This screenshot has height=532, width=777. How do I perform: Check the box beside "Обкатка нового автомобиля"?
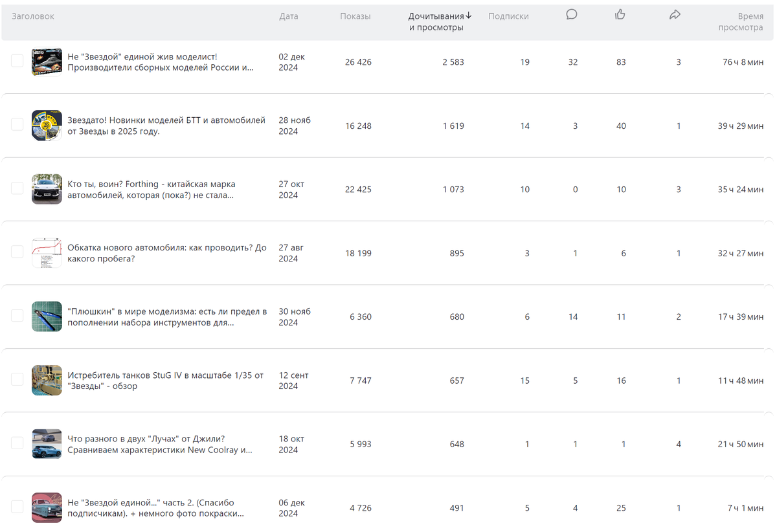click(17, 252)
